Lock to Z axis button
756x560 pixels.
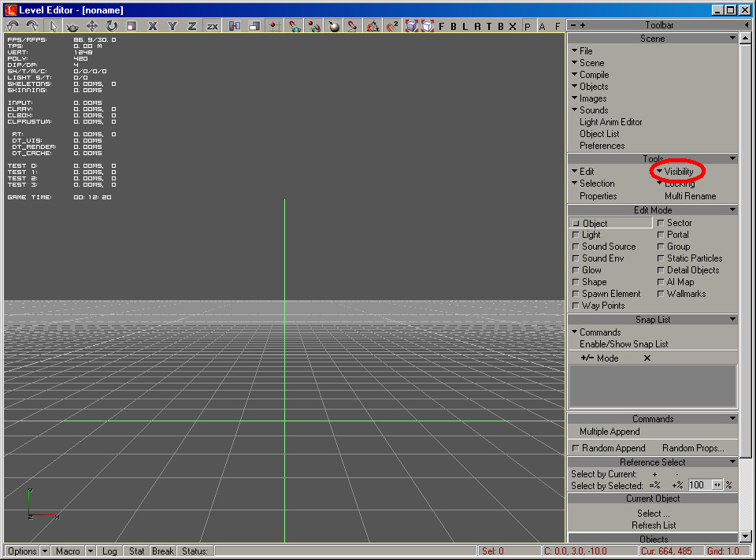point(192,26)
